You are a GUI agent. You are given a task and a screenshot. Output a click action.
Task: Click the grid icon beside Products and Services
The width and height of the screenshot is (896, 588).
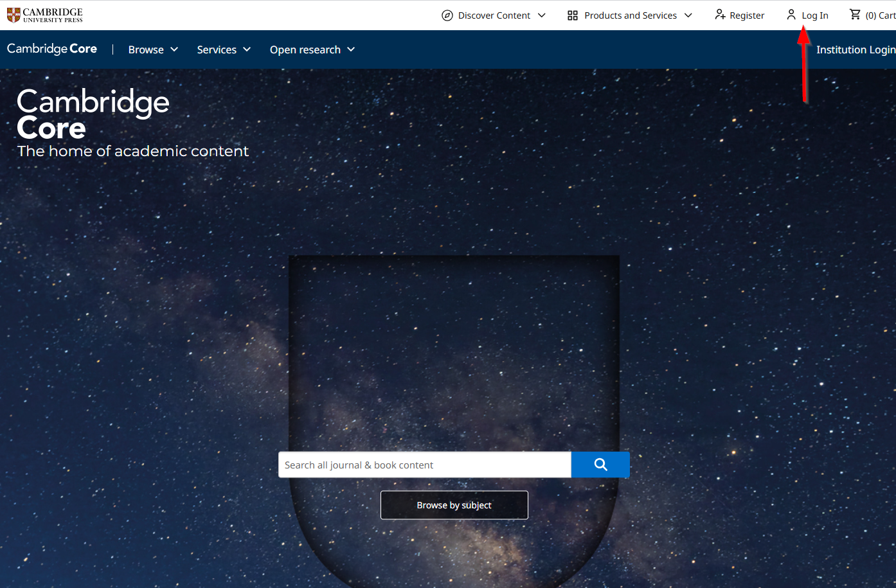point(573,15)
